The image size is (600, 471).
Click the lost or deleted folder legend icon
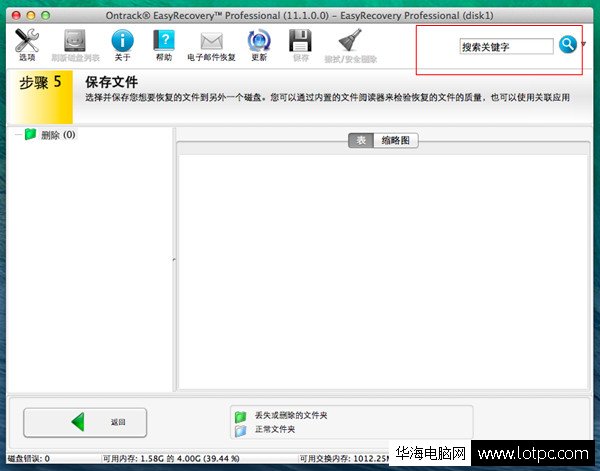(x=240, y=416)
